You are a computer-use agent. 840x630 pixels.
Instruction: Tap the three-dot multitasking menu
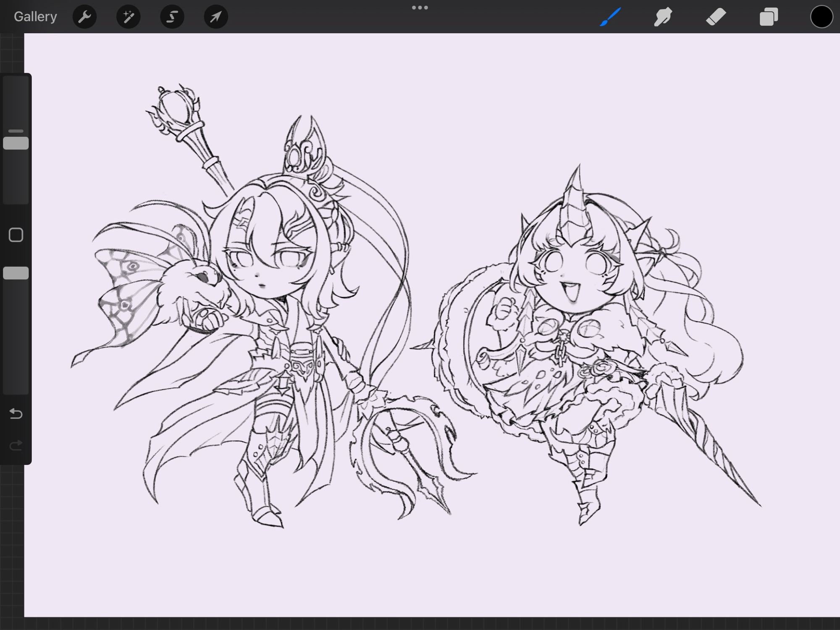coord(420,8)
